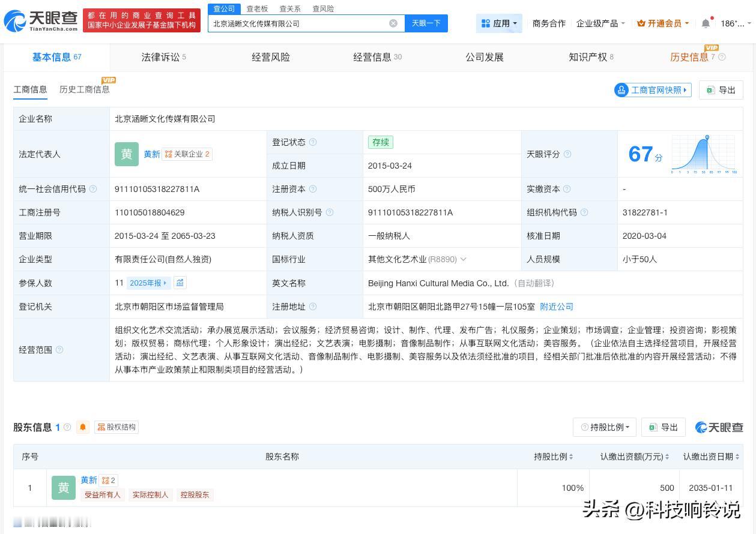Click help icon next to 天眼评分

click(567, 154)
